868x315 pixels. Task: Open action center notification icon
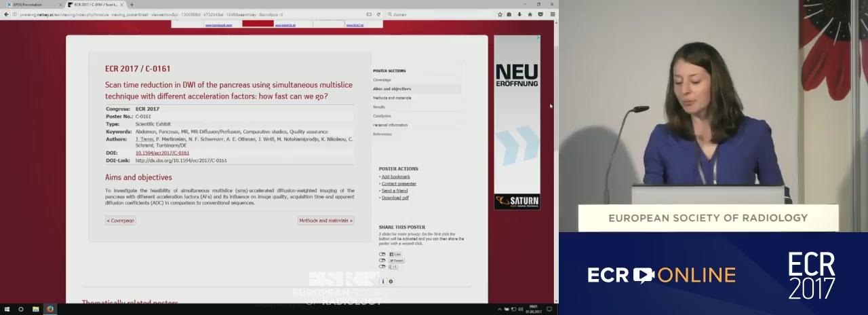tap(550, 310)
